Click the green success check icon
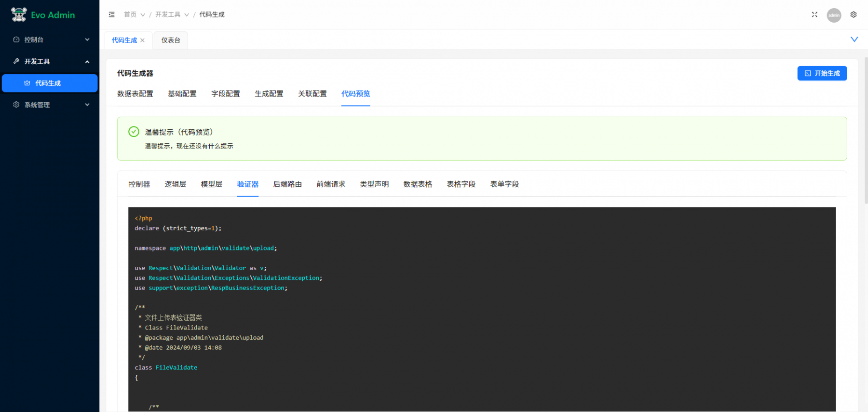The image size is (868, 412). pos(134,132)
